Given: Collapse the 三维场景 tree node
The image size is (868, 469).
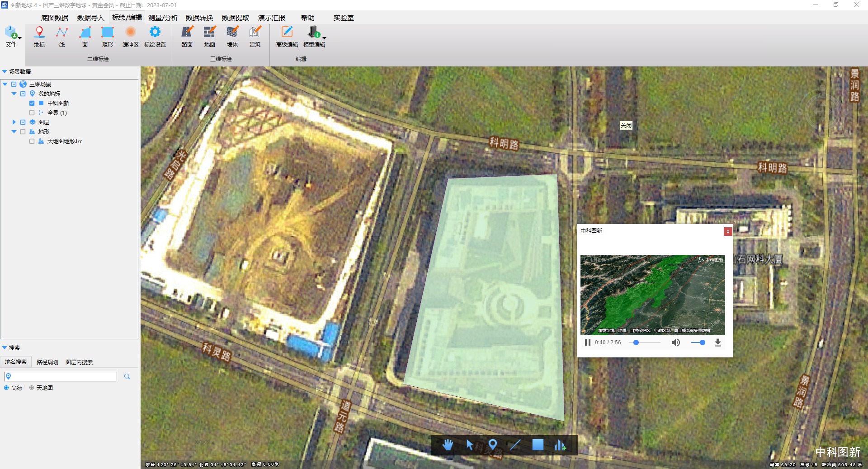Looking at the screenshot, I should tap(5, 84).
